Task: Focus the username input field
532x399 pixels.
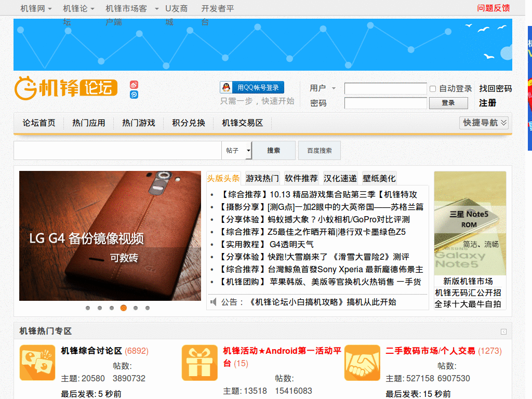Action: [385, 88]
